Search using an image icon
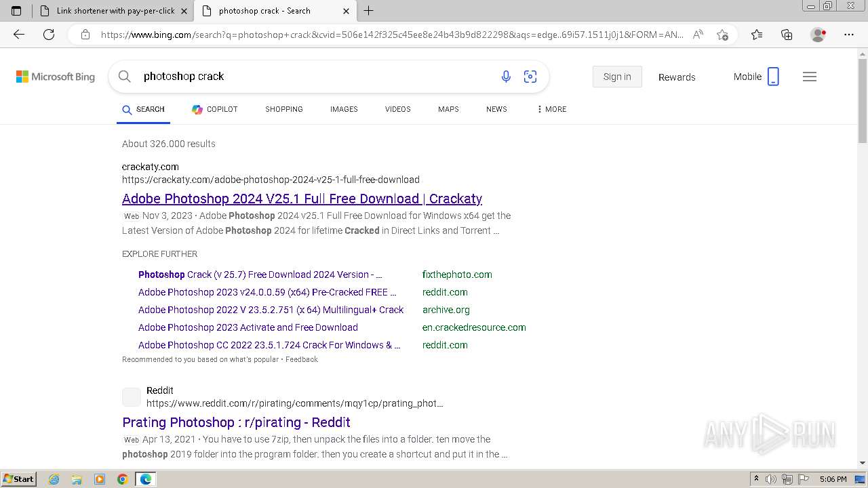868x488 pixels. tap(530, 77)
